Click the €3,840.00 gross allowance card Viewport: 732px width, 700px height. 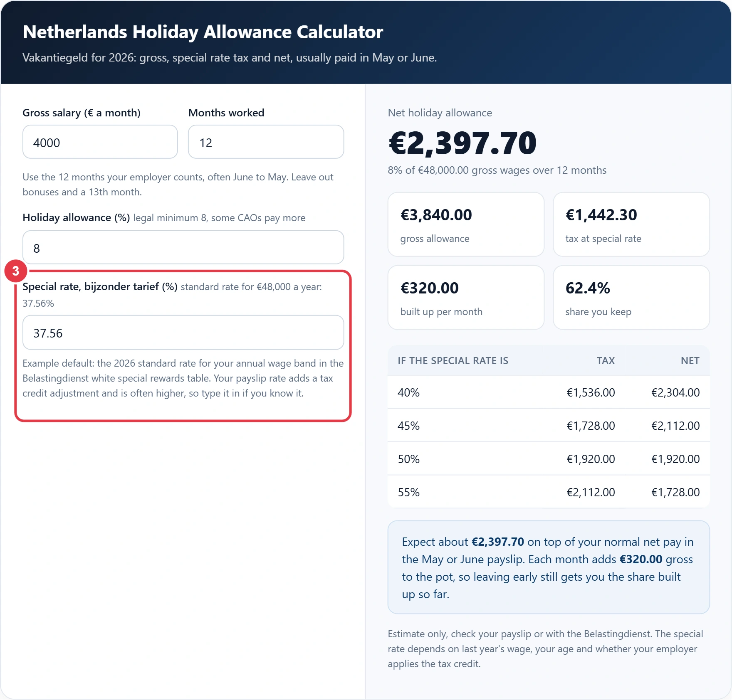(466, 224)
